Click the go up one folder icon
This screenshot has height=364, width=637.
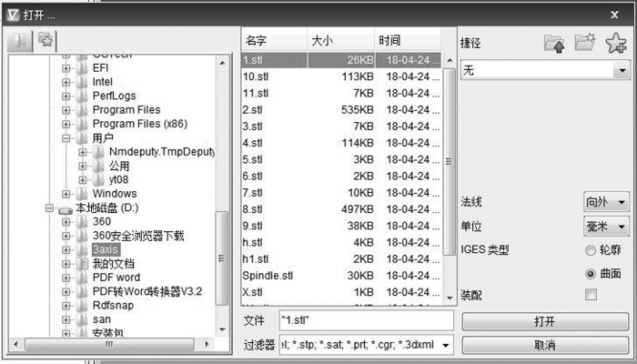[x=554, y=44]
